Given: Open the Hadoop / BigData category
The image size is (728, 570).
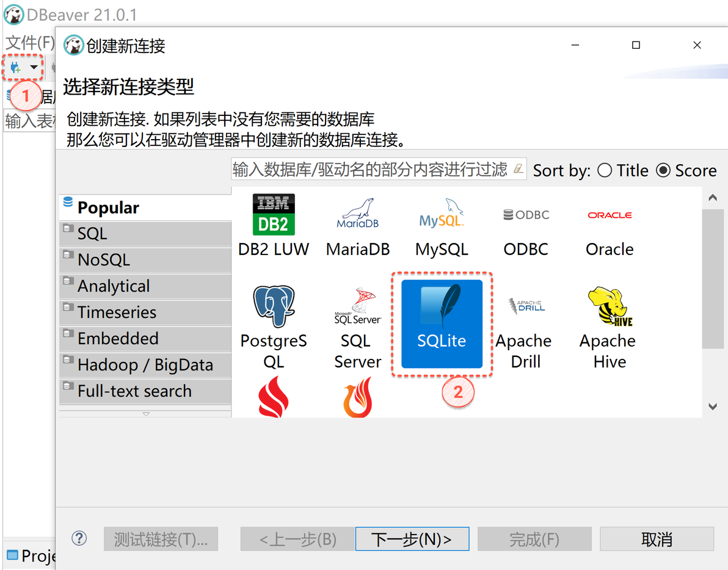Looking at the screenshot, I should pos(145,365).
